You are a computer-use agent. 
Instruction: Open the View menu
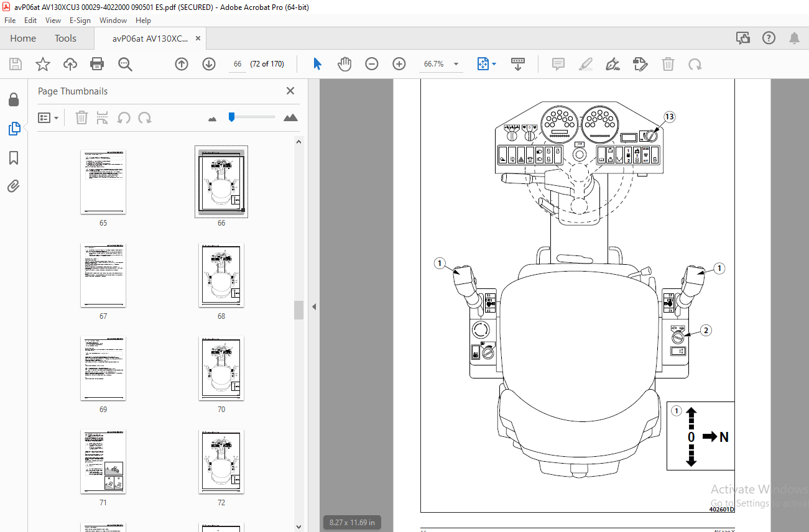pos(53,21)
